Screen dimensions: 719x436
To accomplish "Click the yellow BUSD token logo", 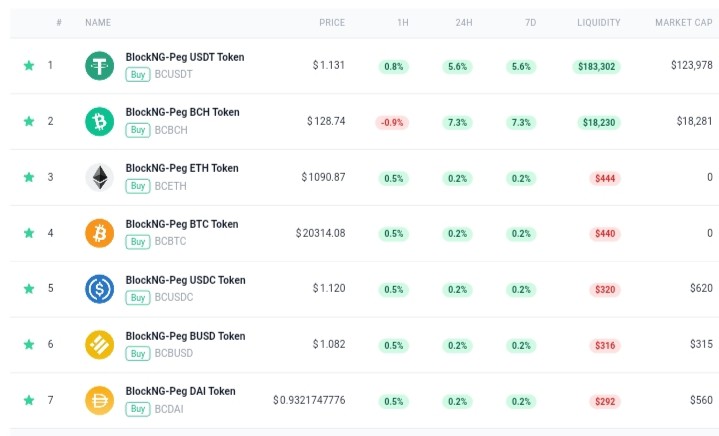I will [100, 345].
